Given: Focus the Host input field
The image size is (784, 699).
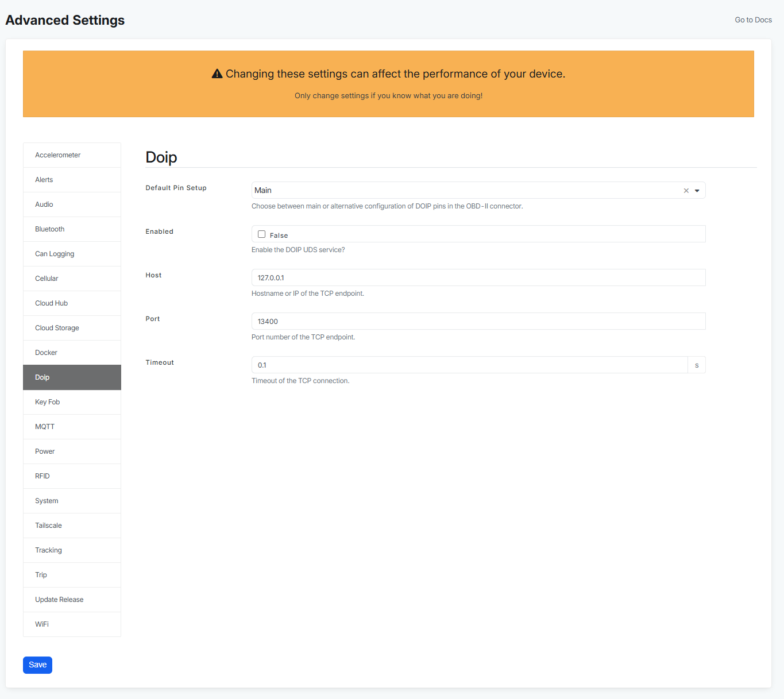Looking at the screenshot, I should coord(478,277).
